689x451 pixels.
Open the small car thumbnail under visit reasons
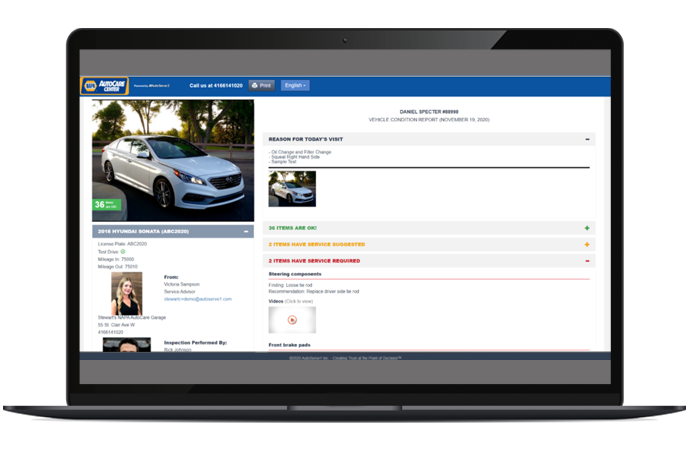click(x=292, y=188)
